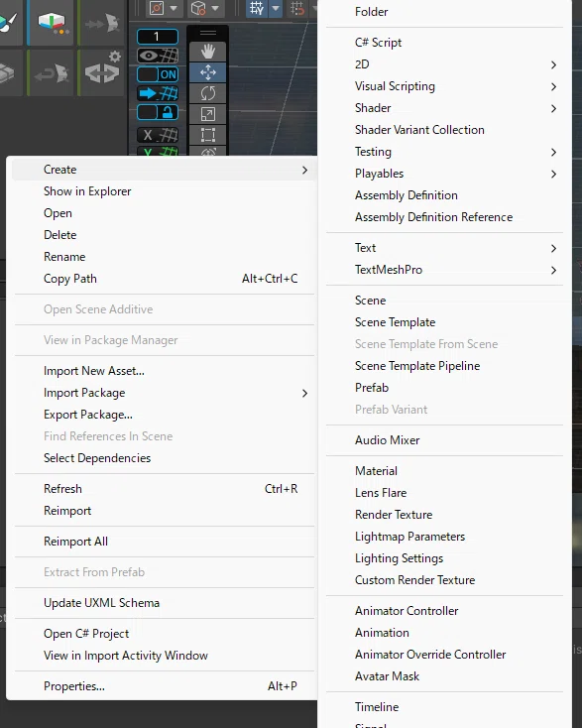582x728 pixels.
Task: Click the snap increment magnet icon
Action: point(297,8)
